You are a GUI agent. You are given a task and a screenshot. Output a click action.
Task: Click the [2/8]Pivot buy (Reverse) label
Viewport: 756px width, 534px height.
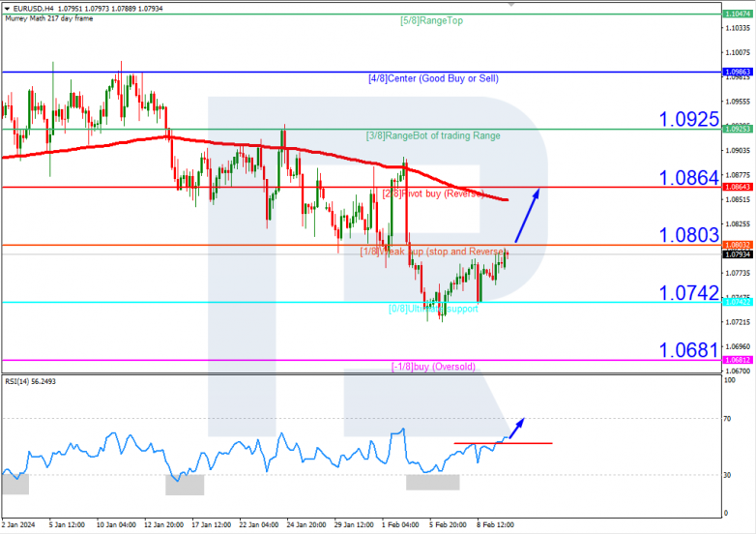tap(433, 193)
